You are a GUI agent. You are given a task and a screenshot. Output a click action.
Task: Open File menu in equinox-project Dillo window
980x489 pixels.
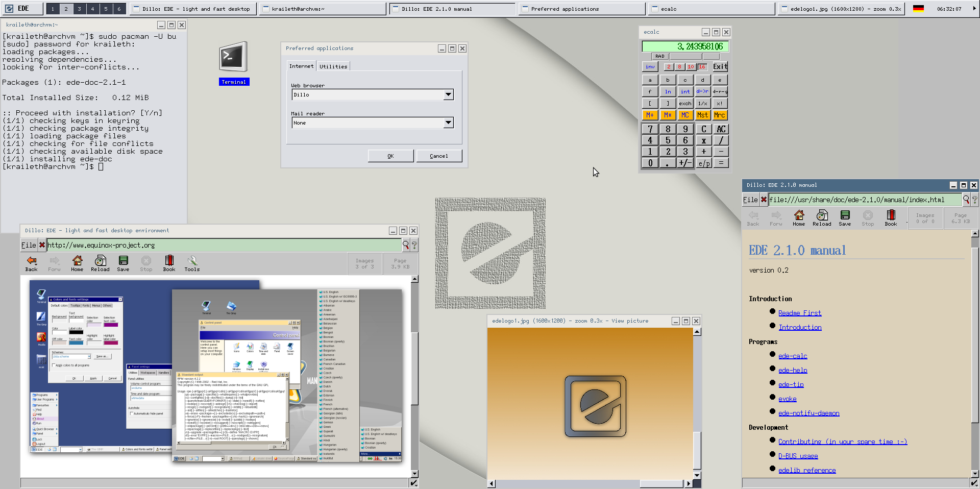[x=29, y=245]
